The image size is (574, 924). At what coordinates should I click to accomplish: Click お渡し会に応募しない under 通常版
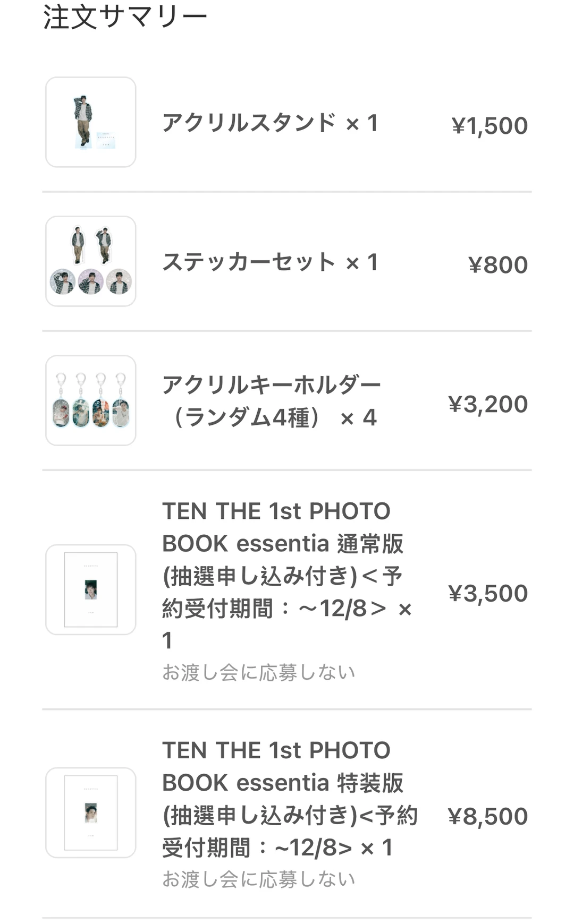pyautogui.click(x=259, y=672)
